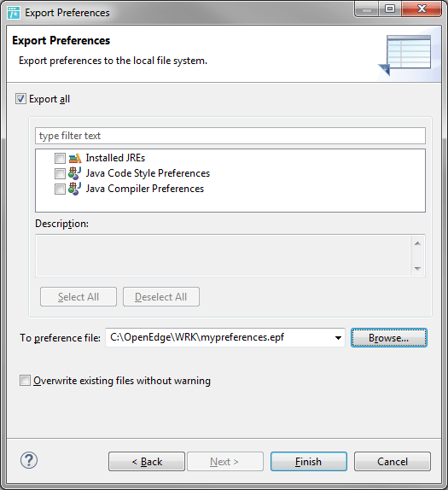Expand the preference file path dropdown
The image size is (448, 490).
[338, 338]
